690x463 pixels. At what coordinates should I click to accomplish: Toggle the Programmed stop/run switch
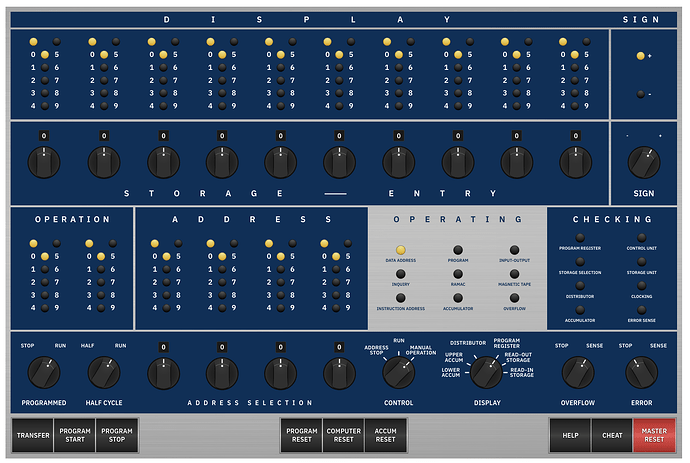(44, 373)
